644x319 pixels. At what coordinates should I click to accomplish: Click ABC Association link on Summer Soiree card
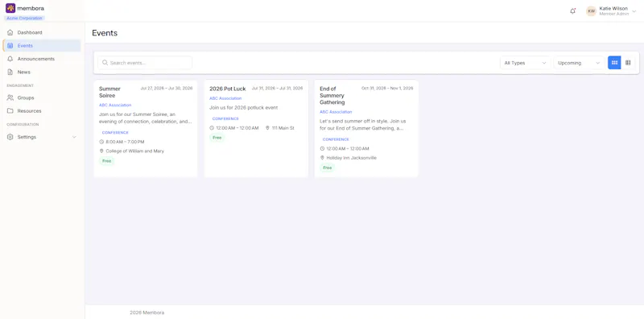(x=115, y=106)
